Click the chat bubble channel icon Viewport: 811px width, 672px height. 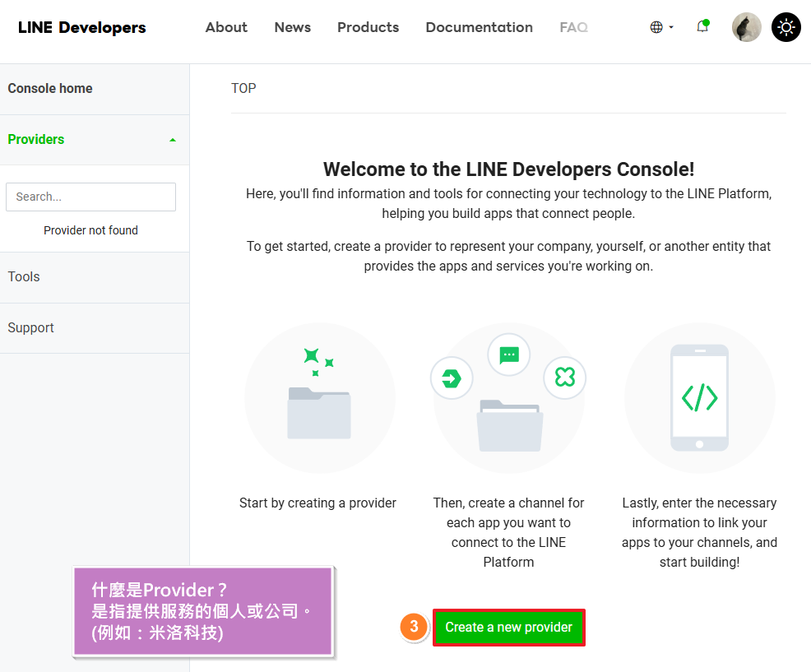pos(509,355)
